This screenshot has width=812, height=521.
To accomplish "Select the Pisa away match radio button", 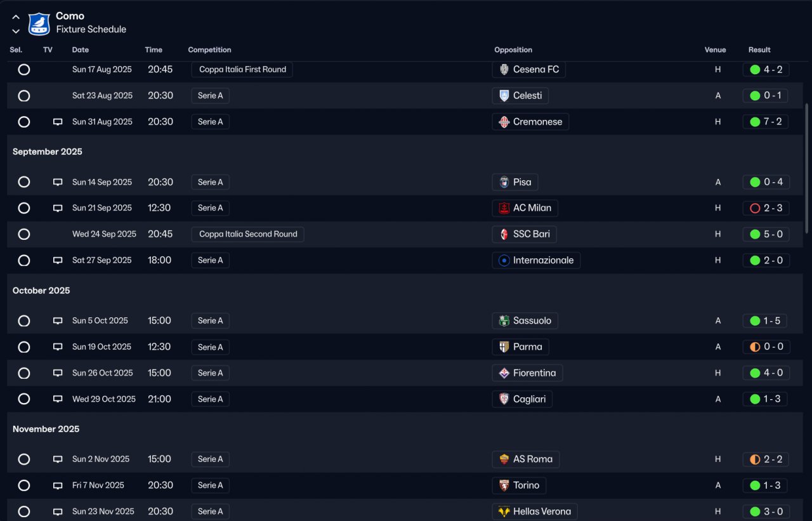I will pyautogui.click(x=24, y=182).
